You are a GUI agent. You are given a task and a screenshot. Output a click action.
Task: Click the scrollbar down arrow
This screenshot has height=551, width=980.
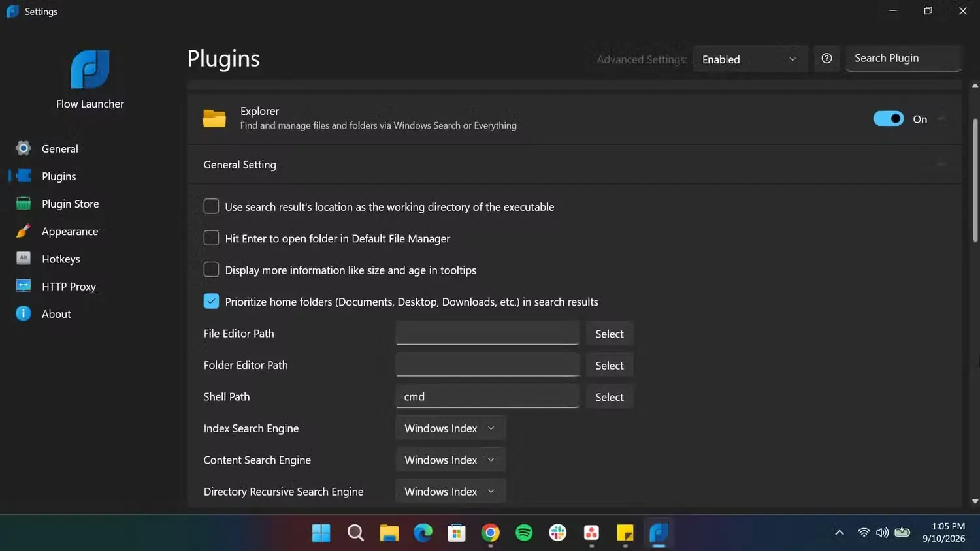[975, 501]
